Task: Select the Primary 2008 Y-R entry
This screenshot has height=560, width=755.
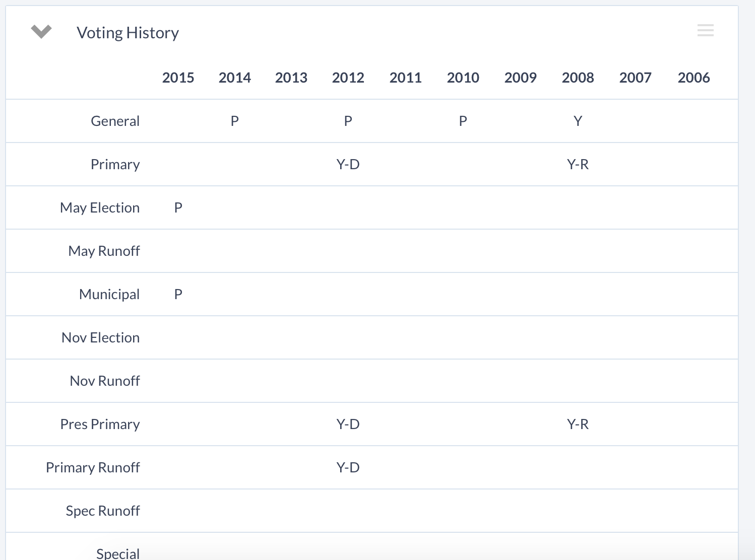Action: 578,164
